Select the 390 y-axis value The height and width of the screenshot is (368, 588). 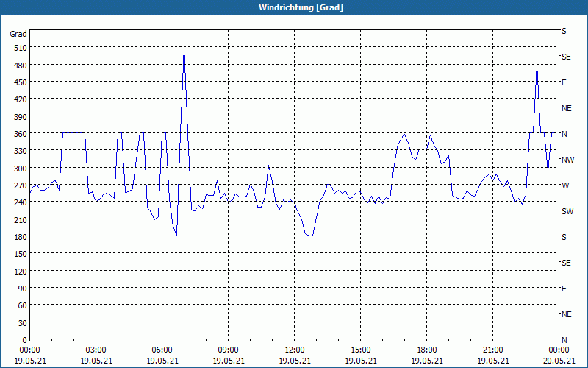click(21, 117)
